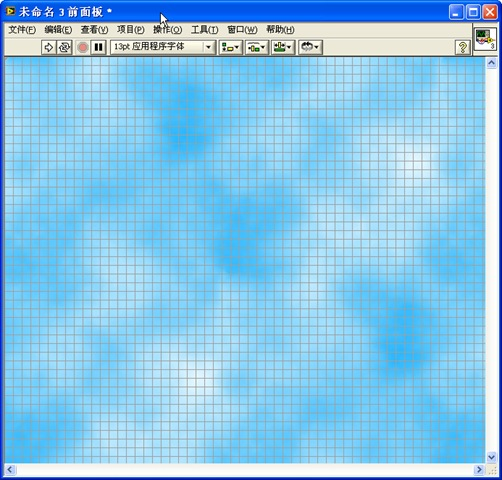The image size is (502, 480).
Task: Open the Align Objects dropdown
Action: click(x=231, y=47)
